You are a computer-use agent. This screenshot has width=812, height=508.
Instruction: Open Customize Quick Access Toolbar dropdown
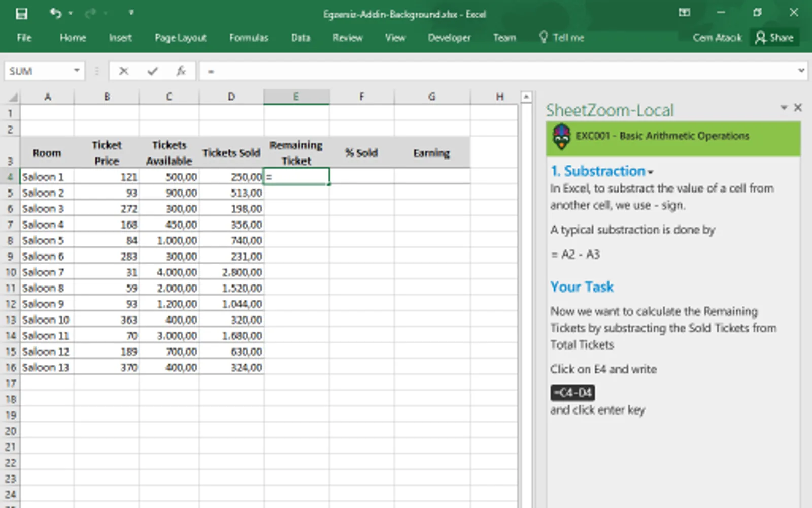(x=131, y=13)
